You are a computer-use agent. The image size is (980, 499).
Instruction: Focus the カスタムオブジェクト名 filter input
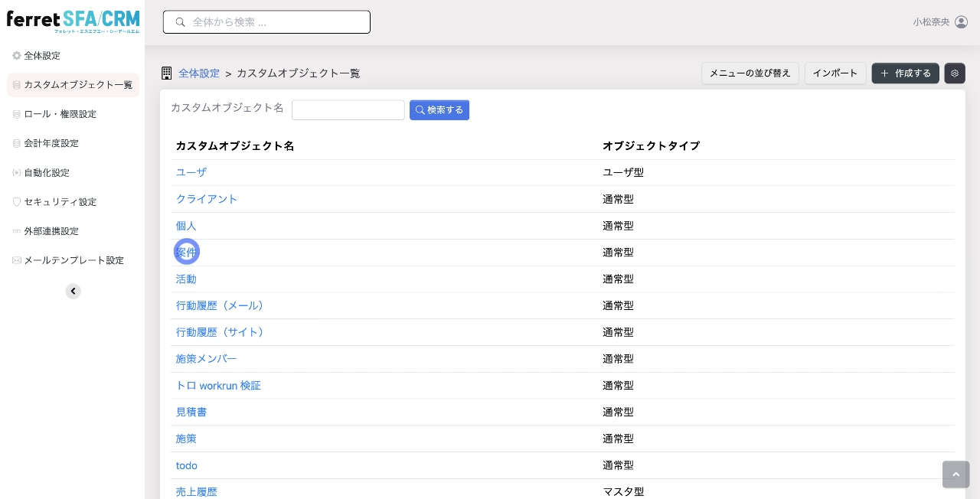point(348,110)
